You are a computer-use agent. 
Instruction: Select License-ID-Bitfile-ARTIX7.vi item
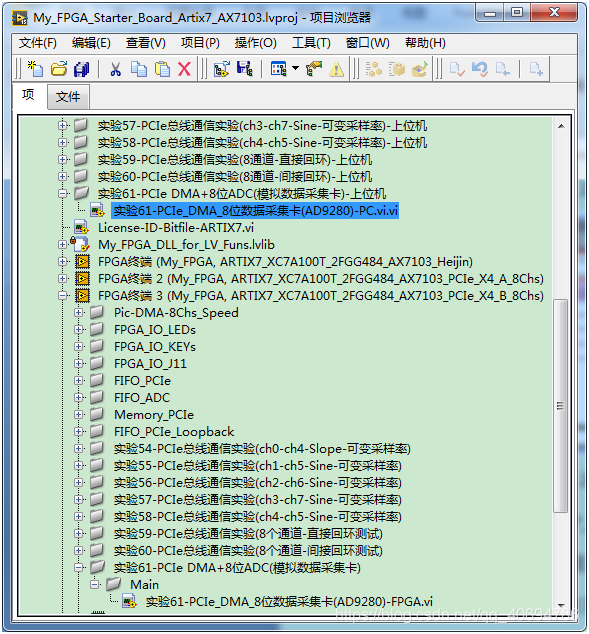[x=176, y=228]
